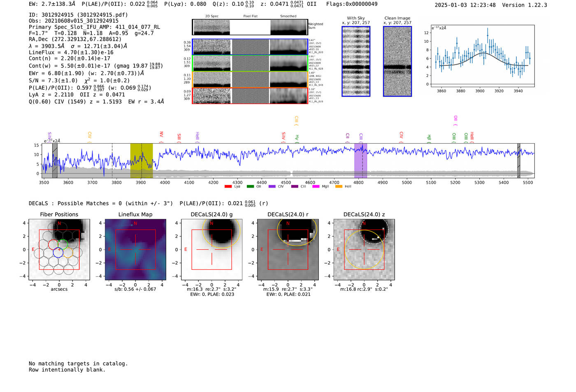Click the black-bordered Weighted Sum spectrum row
This screenshot has height=392, width=576.
tap(250, 27)
